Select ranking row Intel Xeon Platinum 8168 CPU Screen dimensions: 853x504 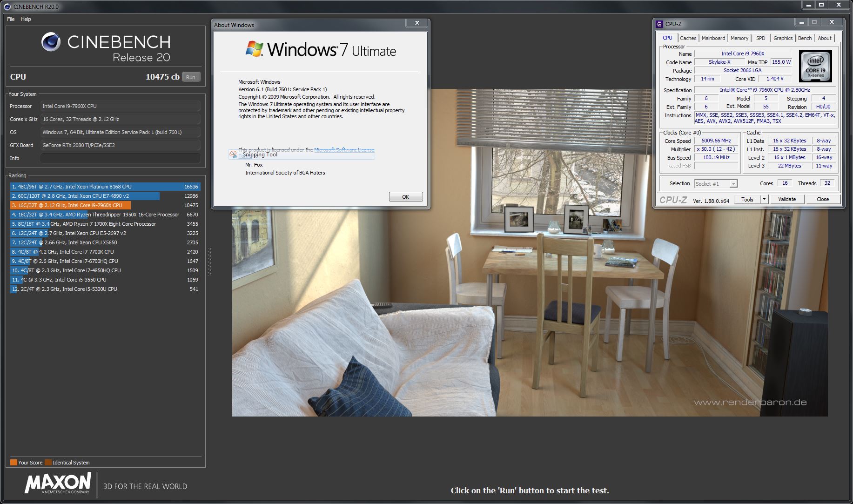click(105, 187)
